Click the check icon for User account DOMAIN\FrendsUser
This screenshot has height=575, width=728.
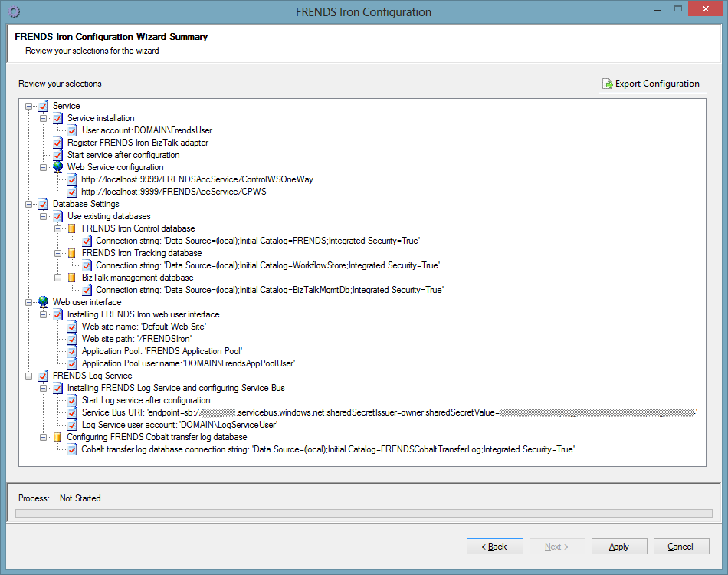[x=73, y=130]
